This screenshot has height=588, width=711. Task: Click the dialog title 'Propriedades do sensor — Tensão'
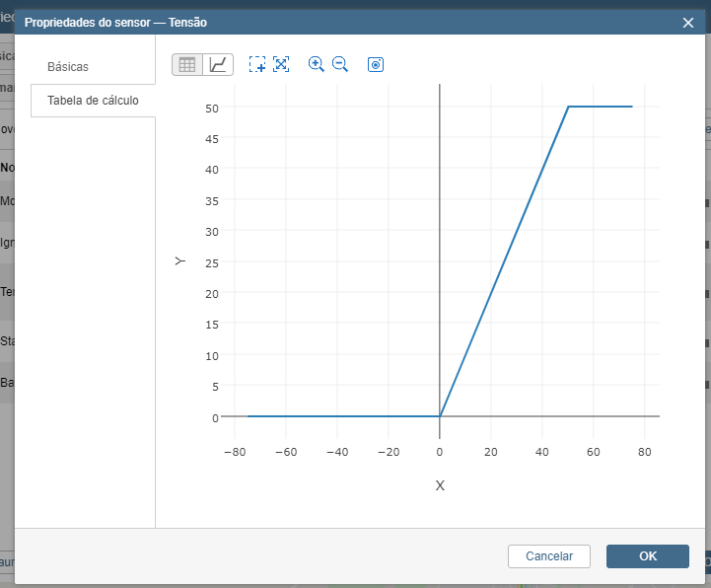115,22
